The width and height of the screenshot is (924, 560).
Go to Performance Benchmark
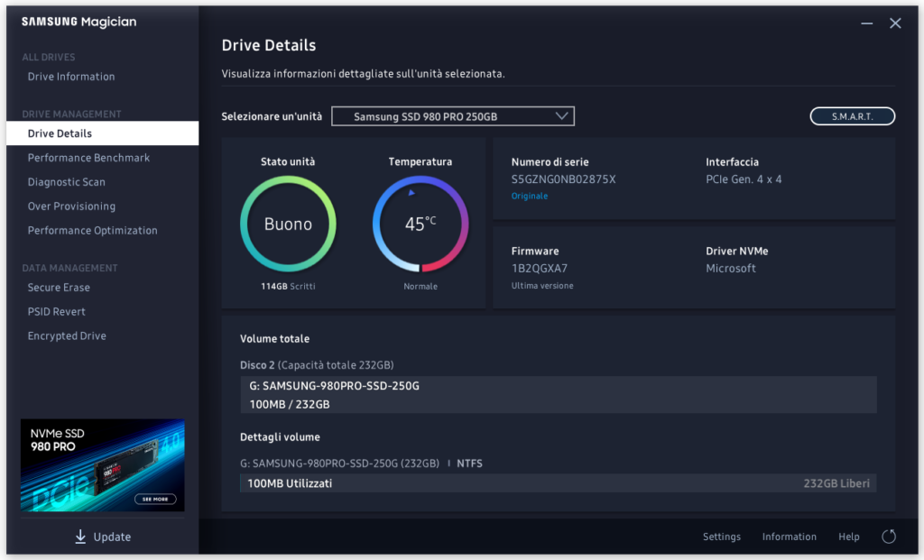click(x=89, y=158)
